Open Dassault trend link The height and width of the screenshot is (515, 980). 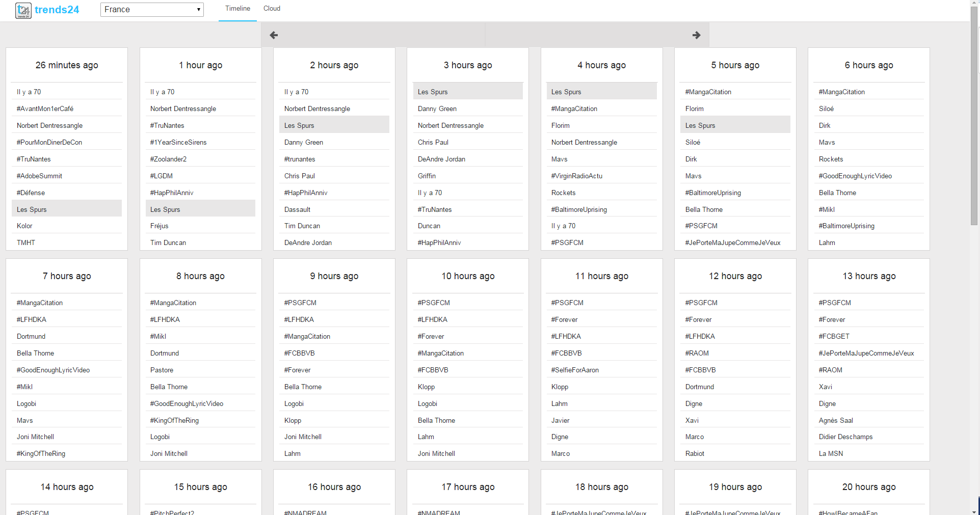pos(297,209)
